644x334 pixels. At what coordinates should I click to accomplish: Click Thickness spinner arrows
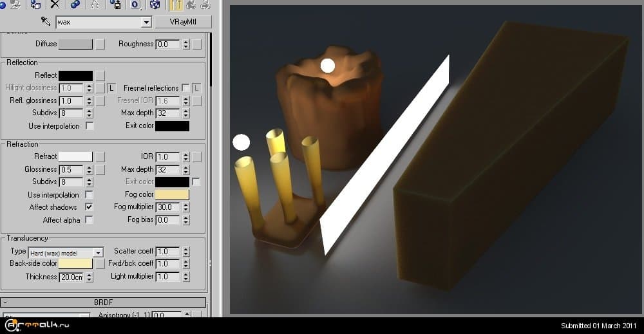[89, 277]
